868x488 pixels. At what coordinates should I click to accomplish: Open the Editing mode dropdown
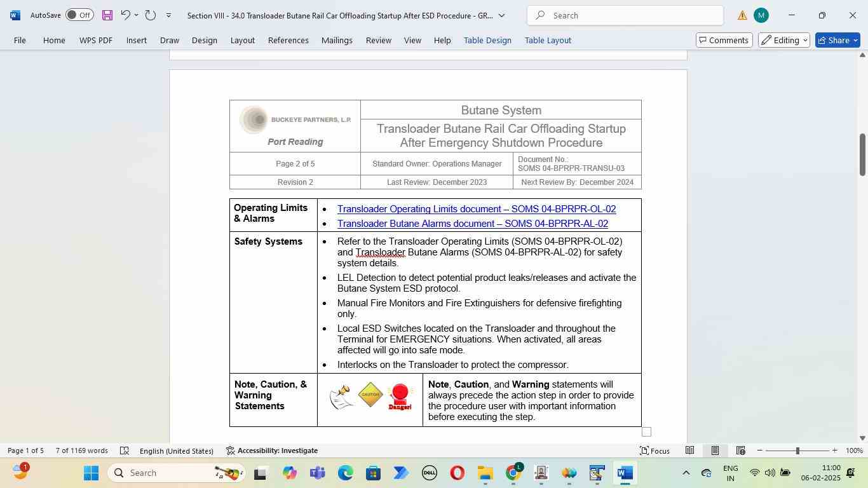coord(783,40)
